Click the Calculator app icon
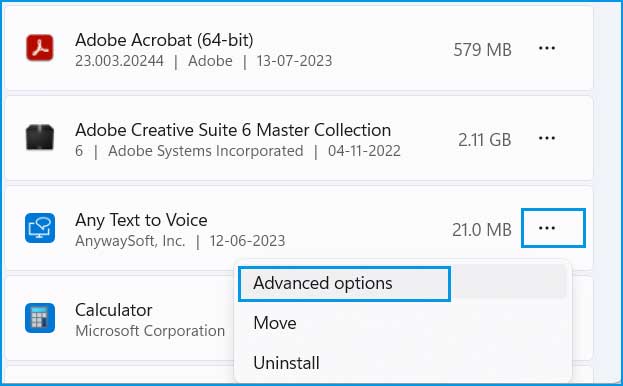This screenshot has width=623, height=386. (40, 318)
